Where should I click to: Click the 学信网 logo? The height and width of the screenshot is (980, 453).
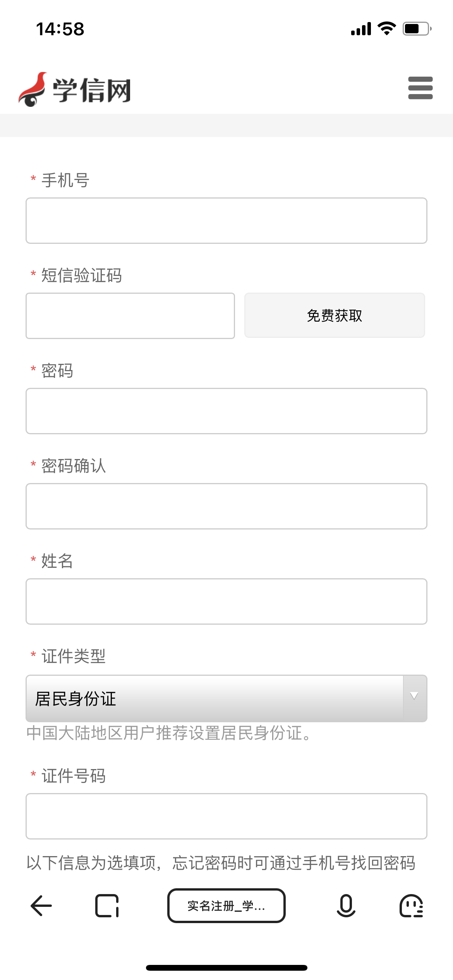click(75, 89)
